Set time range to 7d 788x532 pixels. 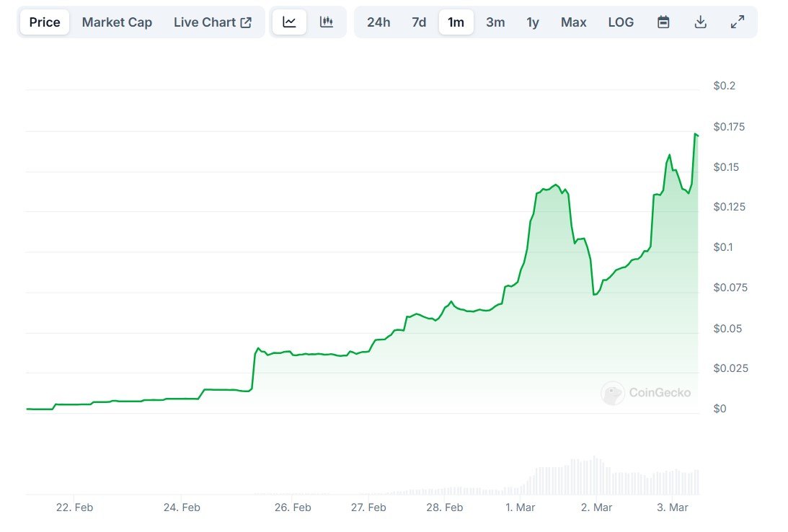(419, 22)
